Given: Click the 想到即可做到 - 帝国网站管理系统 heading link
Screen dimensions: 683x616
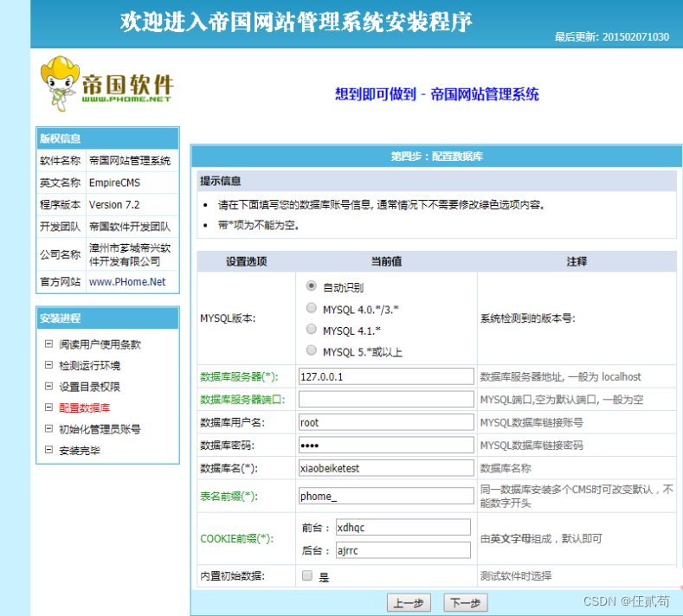Looking at the screenshot, I should point(437,94).
